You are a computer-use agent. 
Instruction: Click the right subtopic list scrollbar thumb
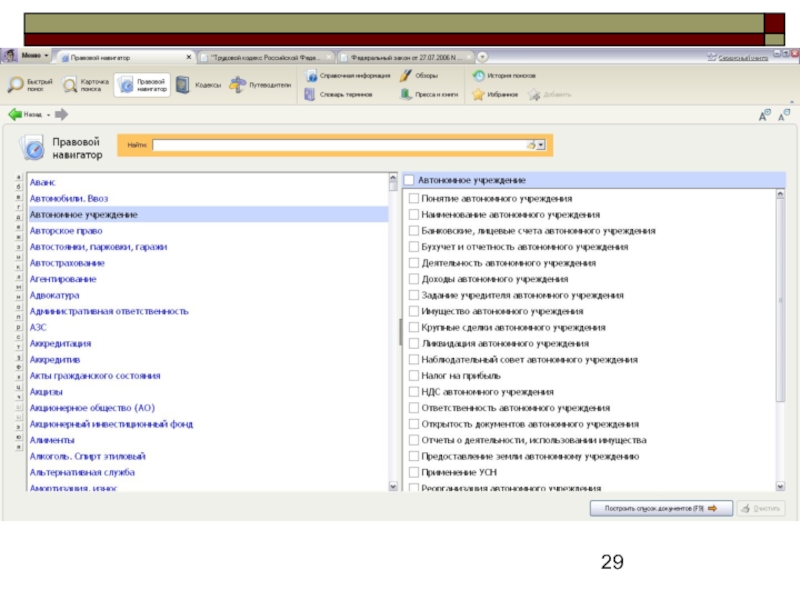click(780, 300)
